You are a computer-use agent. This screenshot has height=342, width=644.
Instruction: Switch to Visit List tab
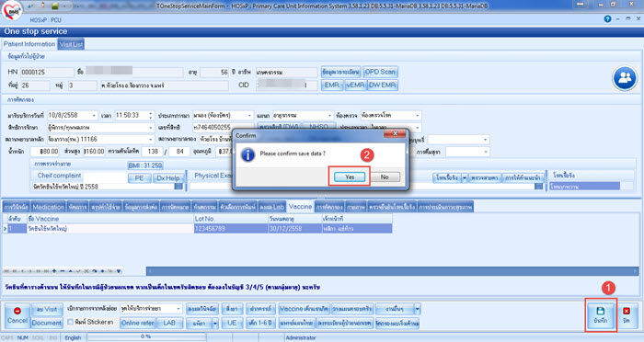71,44
